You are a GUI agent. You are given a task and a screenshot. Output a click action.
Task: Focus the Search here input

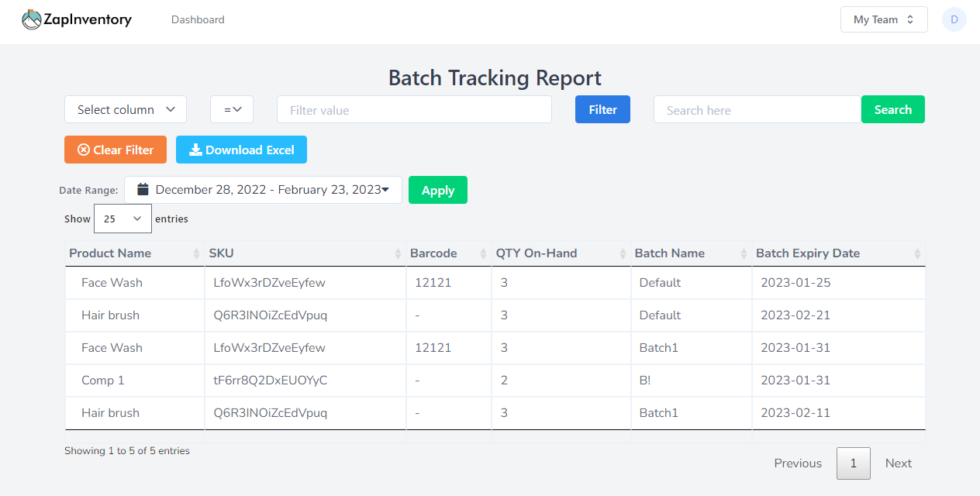[x=757, y=109]
